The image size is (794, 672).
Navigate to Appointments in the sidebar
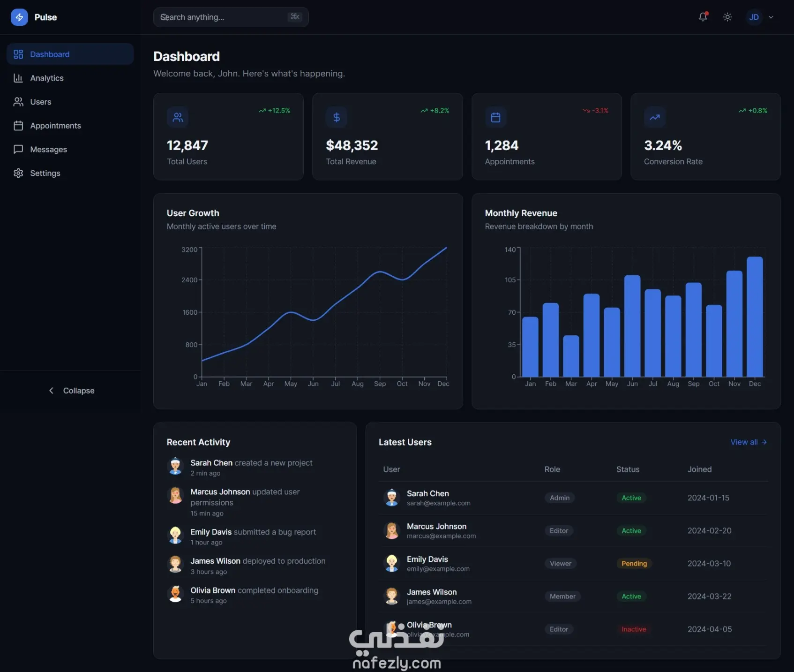(x=70, y=126)
